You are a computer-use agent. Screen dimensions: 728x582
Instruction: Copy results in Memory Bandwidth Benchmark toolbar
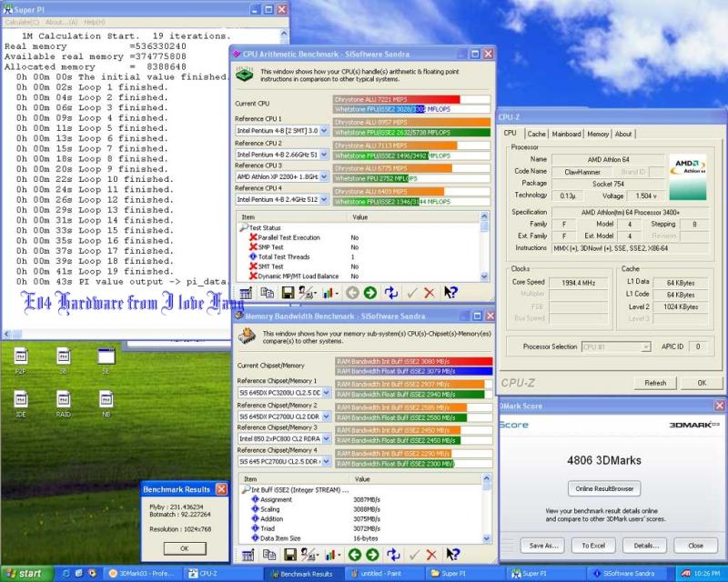tap(269, 555)
